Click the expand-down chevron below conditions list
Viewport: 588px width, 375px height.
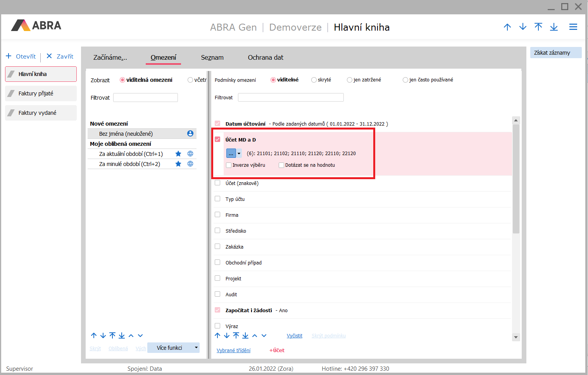(264, 336)
